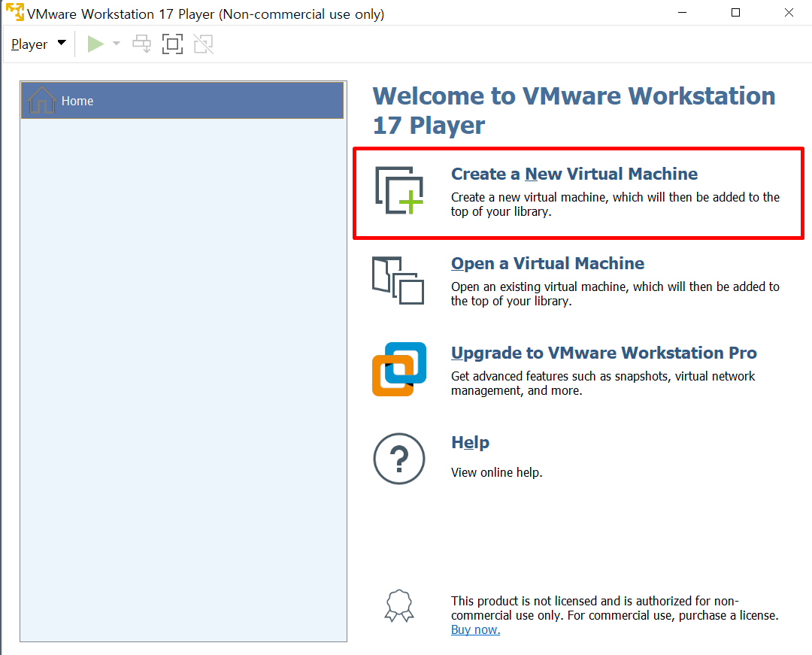The width and height of the screenshot is (812, 655).
Task: Click Send Ctrl+Alt+Del toolbar icon
Action: [x=142, y=44]
